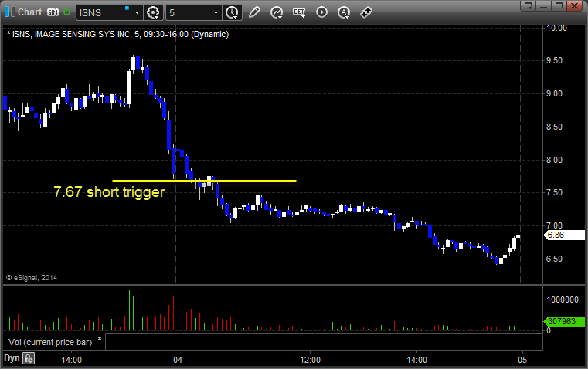Click the 6.86 current price marker

564,235
